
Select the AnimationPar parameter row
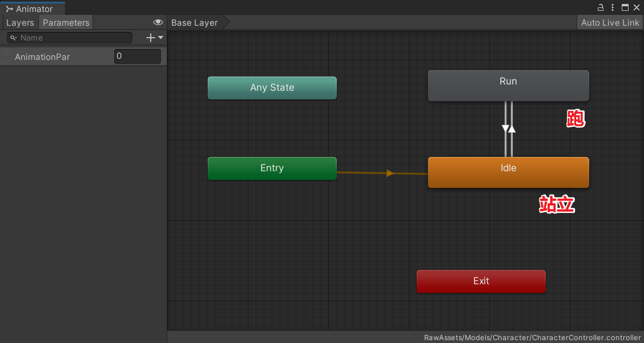tap(83, 57)
